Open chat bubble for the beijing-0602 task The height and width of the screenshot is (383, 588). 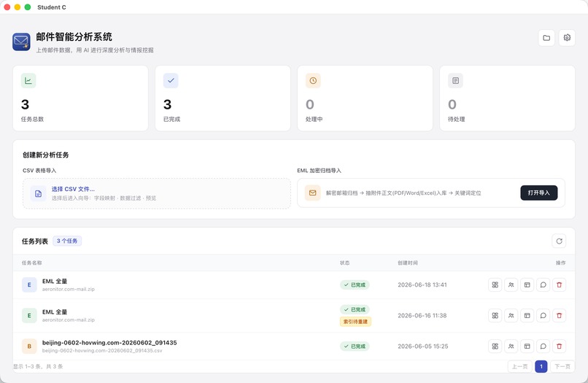point(543,347)
